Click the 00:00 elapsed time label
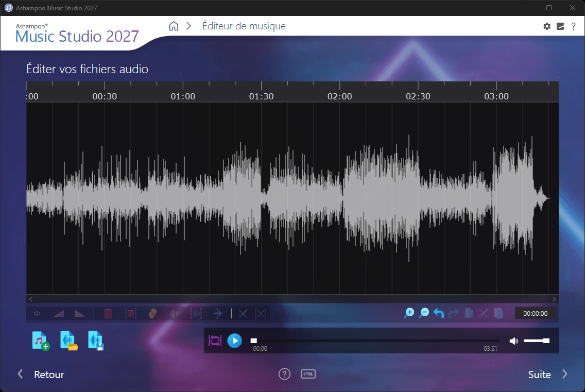This screenshot has height=392, width=585. [260, 349]
